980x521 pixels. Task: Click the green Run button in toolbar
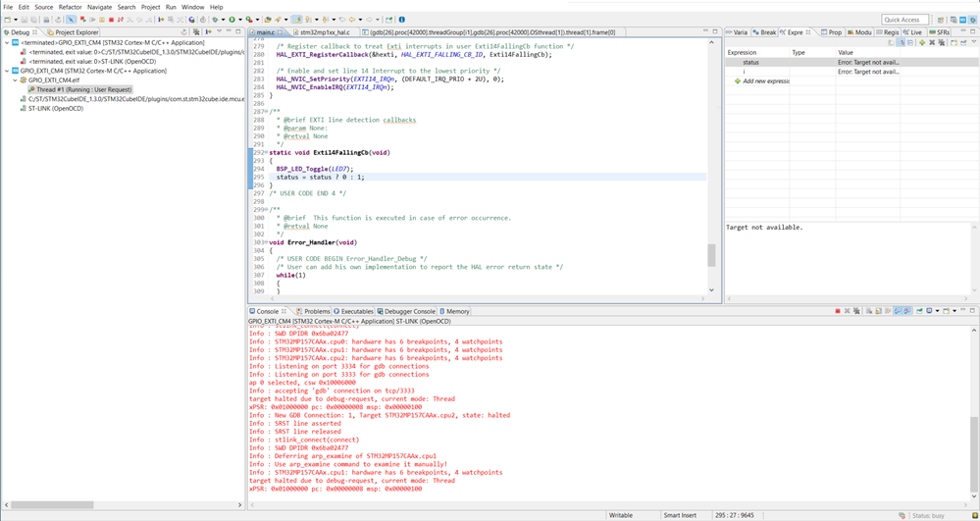[x=232, y=20]
